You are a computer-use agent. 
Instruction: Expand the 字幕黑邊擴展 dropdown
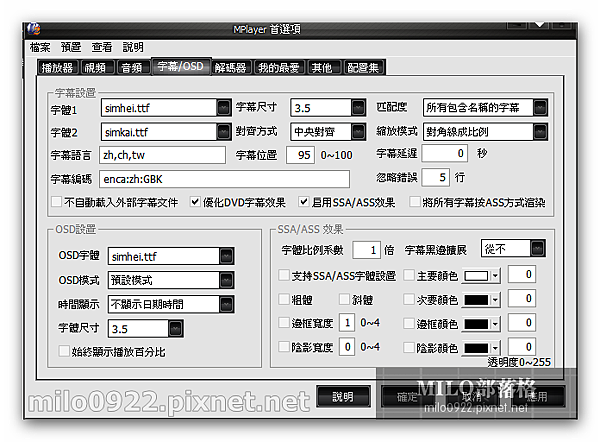coord(538,249)
